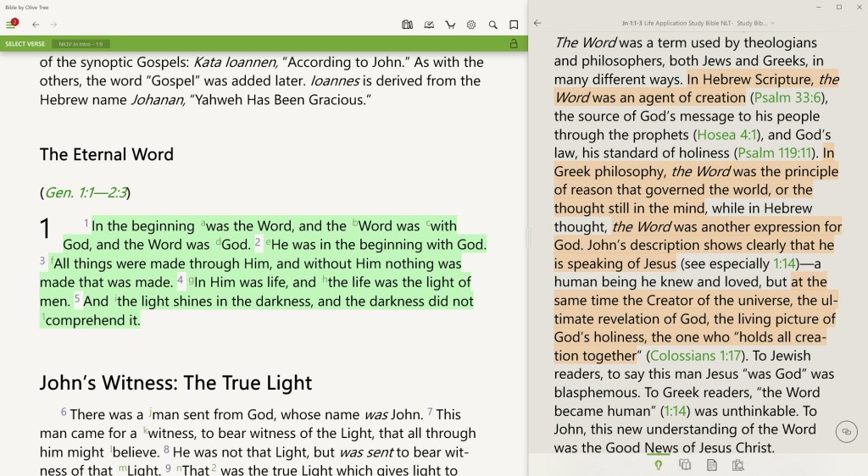The image size is (868, 476).
Task: Click "The Eternal Word" heading
Action: pyautogui.click(x=106, y=154)
